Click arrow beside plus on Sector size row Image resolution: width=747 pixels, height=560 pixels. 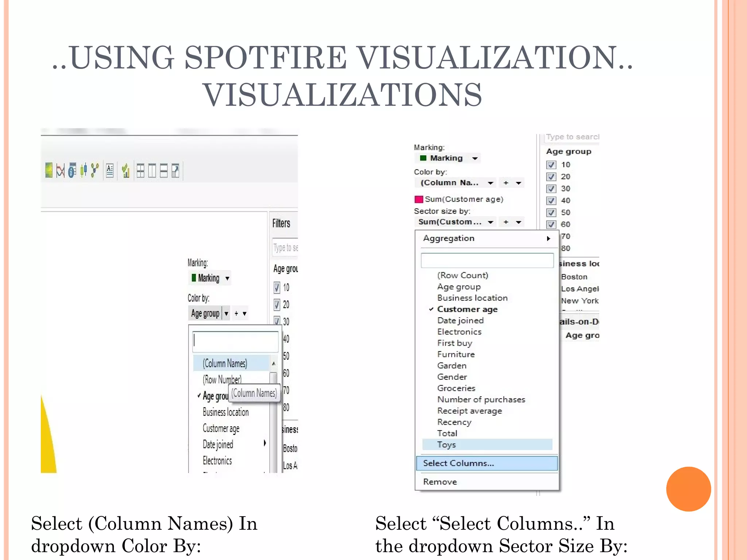tap(519, 222)
